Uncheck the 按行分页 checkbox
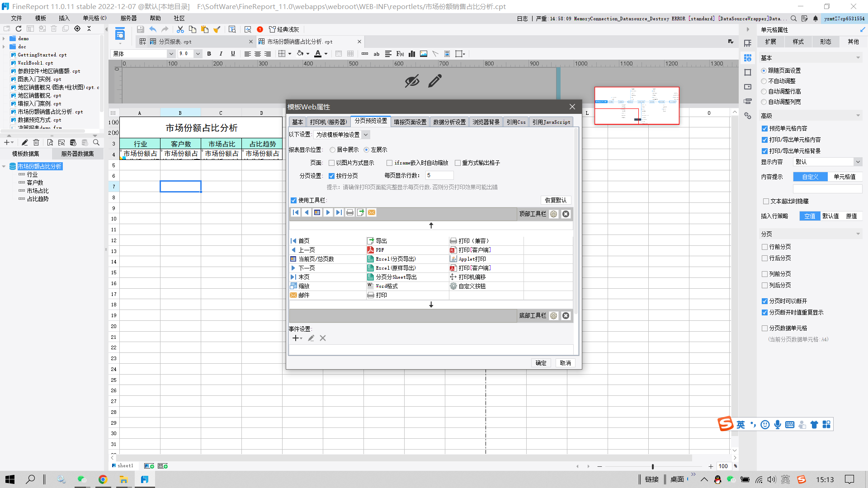 (332, 176)
